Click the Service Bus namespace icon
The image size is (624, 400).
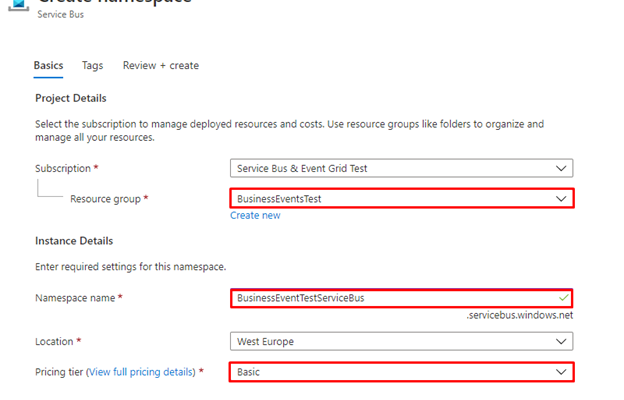click(18, 5)
